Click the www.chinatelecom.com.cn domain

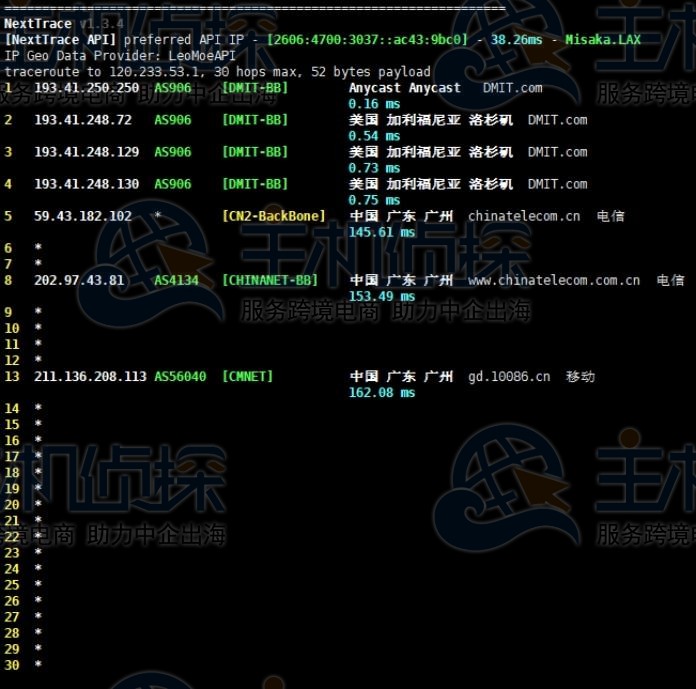554,281
